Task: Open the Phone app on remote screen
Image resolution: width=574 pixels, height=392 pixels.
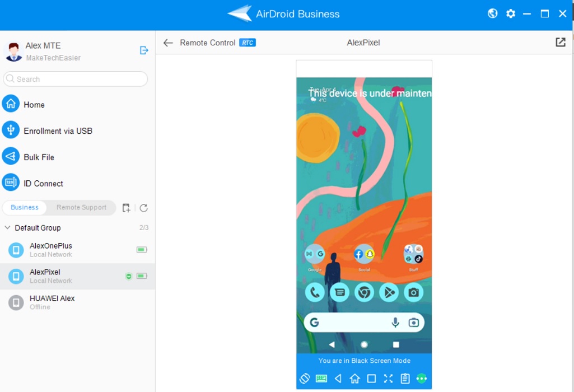Action: tap(315, 292)
